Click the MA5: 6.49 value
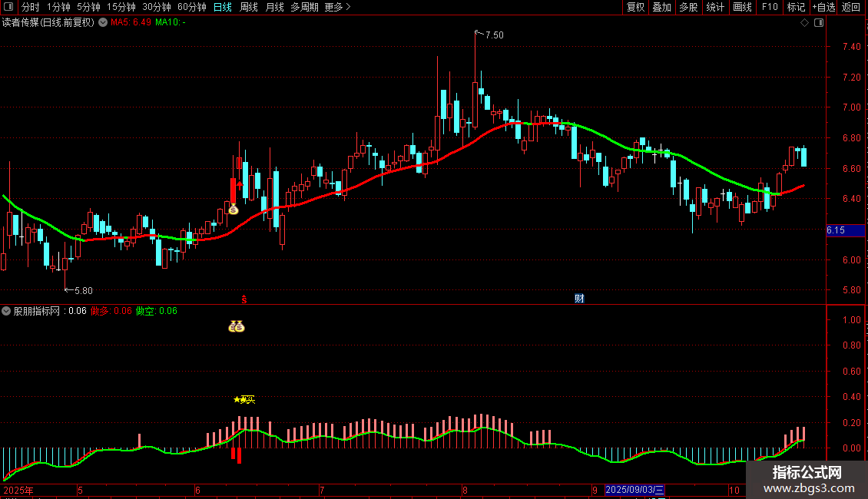The image size is (868, 499). 131,22
